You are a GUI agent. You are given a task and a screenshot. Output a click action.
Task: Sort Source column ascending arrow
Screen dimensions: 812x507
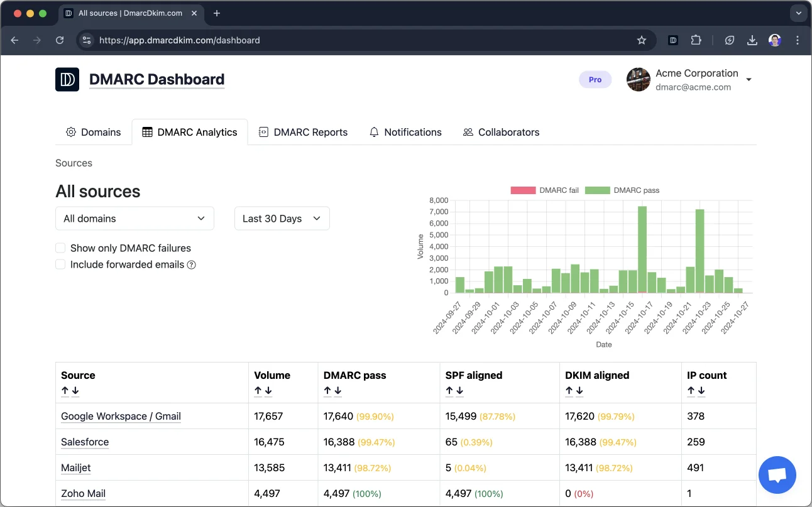pyautogui.click(x=65, y=391)
